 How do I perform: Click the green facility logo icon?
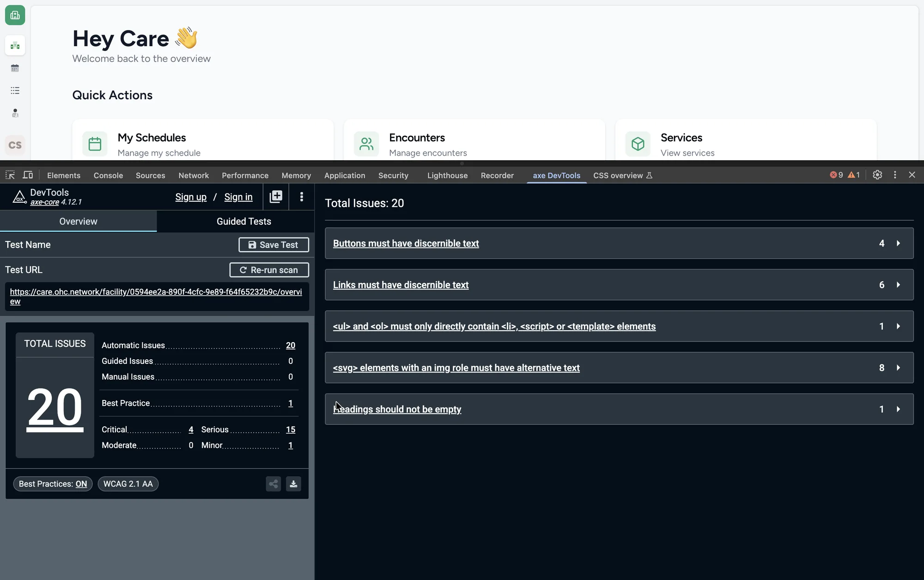15,15
